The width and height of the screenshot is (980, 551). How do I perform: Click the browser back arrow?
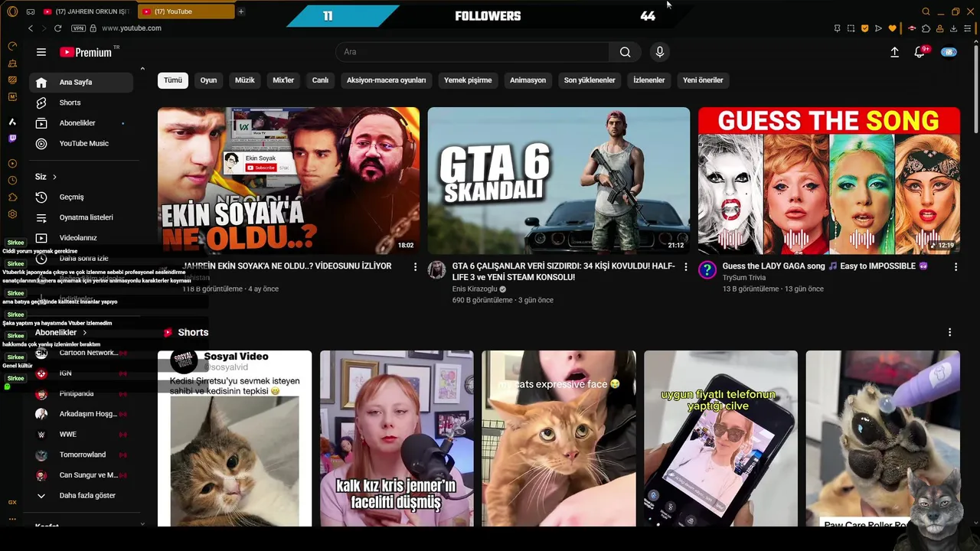pyautogui.click(x=31, y=28)
